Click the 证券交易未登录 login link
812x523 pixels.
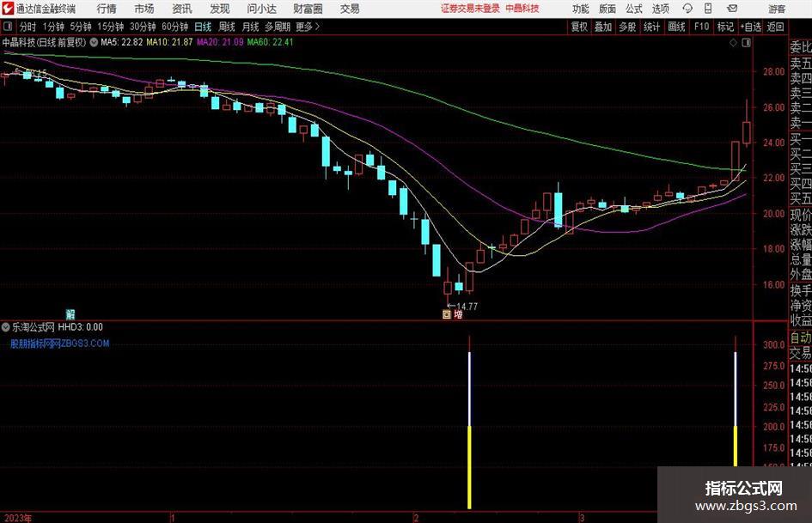coord(470,9)
